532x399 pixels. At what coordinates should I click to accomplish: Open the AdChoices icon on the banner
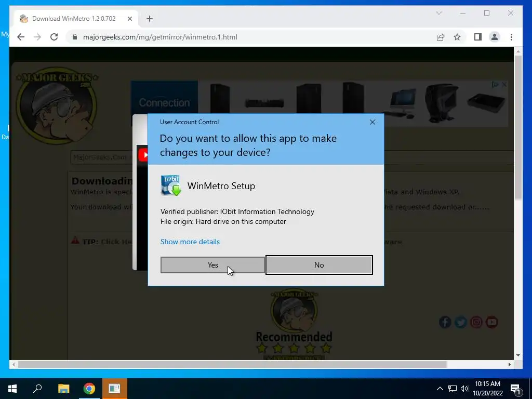495,85
